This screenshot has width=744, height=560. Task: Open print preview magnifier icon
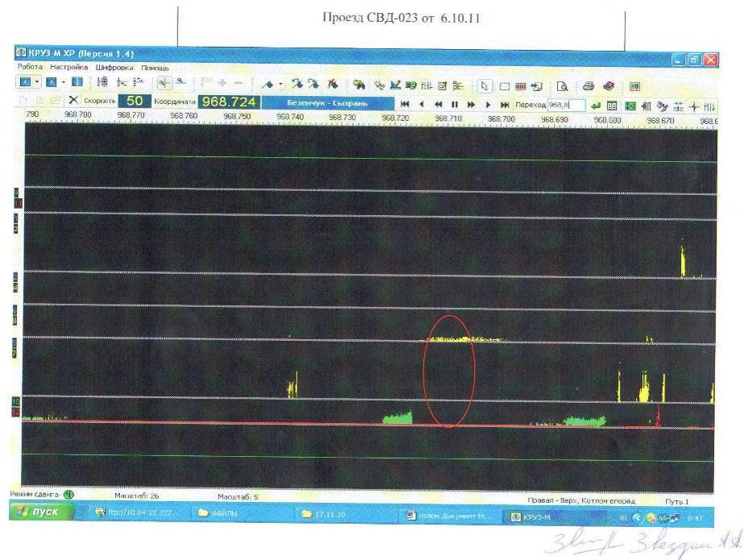(563, 87)
